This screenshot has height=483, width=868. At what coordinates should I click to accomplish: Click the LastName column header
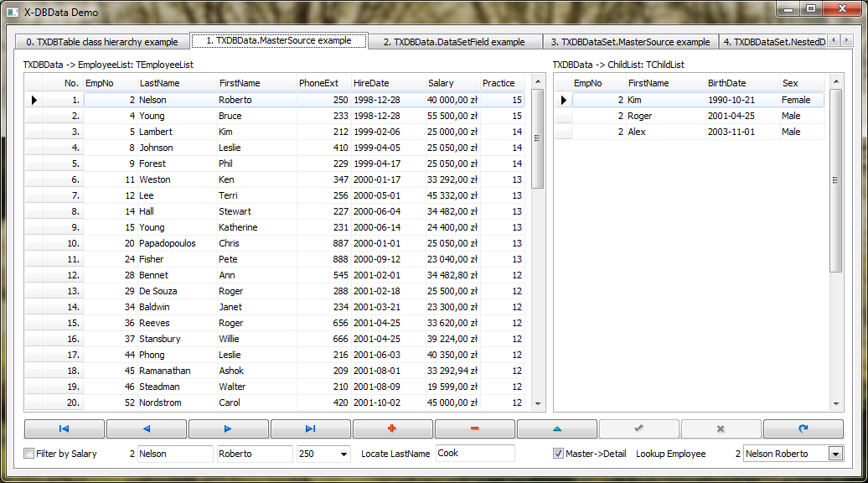point(175,83)
